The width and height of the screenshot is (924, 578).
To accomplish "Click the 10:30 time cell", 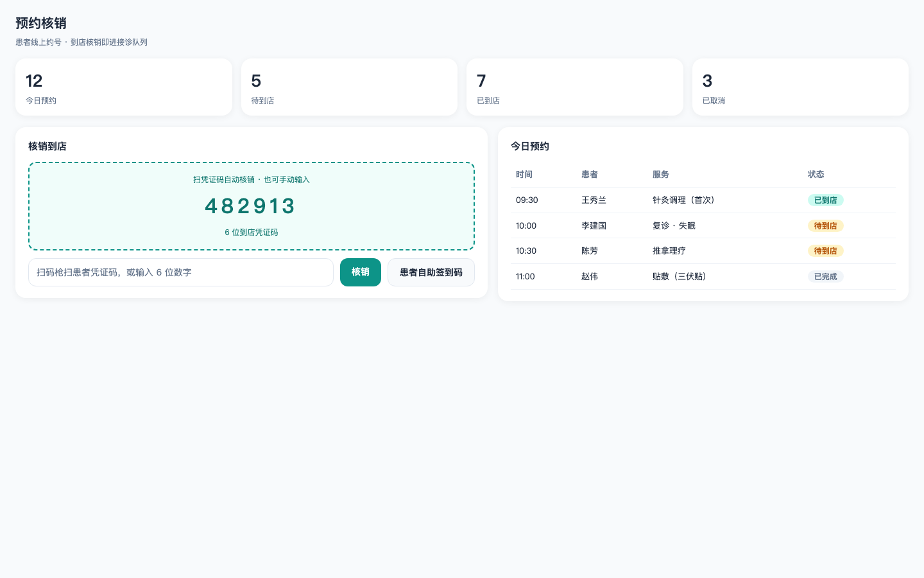I will [x=526, y=251].
